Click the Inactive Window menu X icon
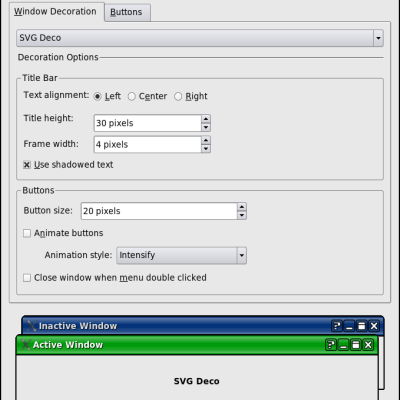 pyautogui.click(x=31, y=326)
